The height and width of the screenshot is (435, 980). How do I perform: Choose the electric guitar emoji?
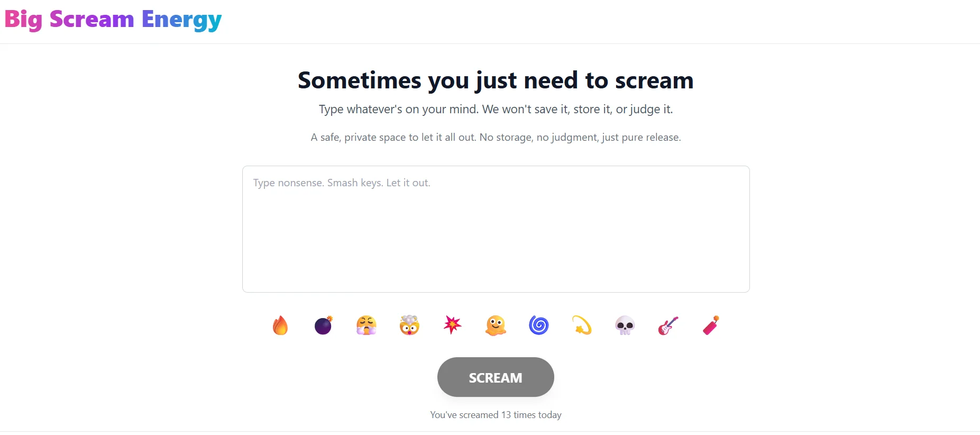668,325
